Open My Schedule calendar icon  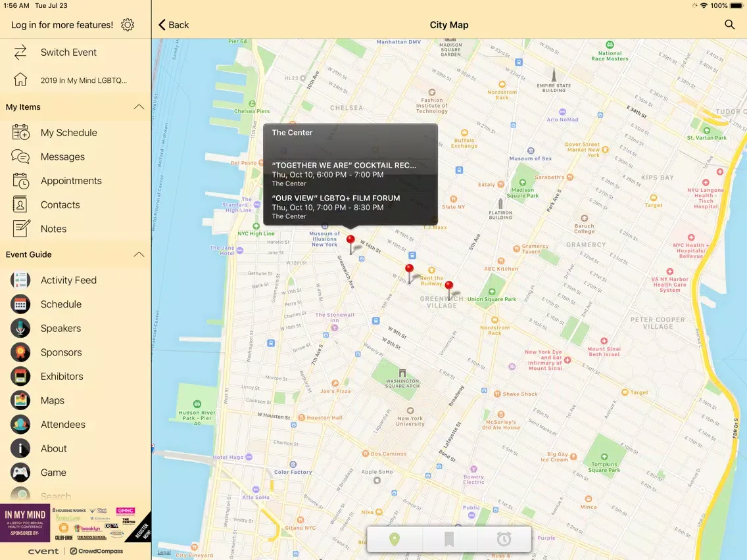pyautogui.click(x=20, y=132)
